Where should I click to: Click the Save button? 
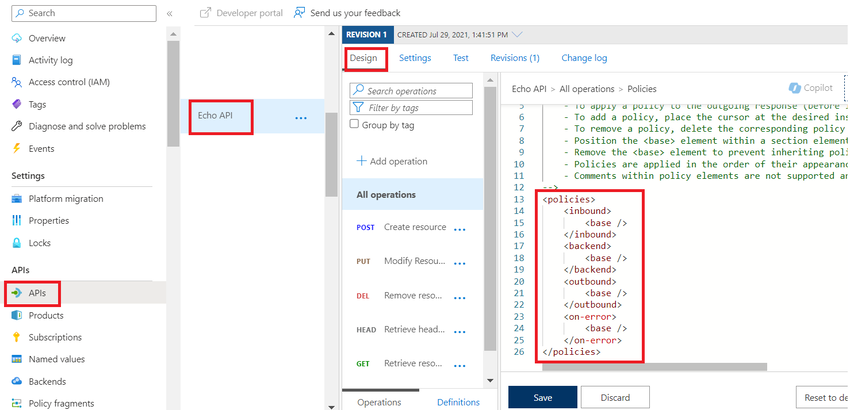[543, 398]
